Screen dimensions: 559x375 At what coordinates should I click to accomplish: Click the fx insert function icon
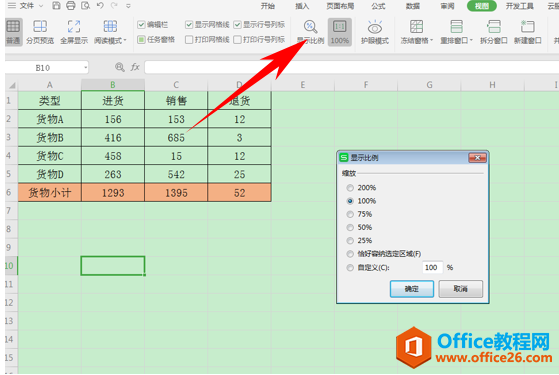tap(135, 67)
